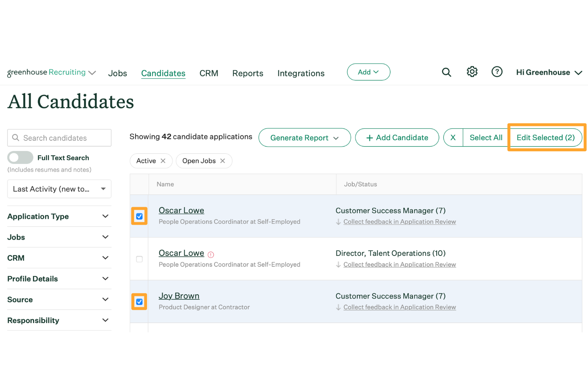
Task: Open the Last Activity sort dropdown
Action: (59, 189)
